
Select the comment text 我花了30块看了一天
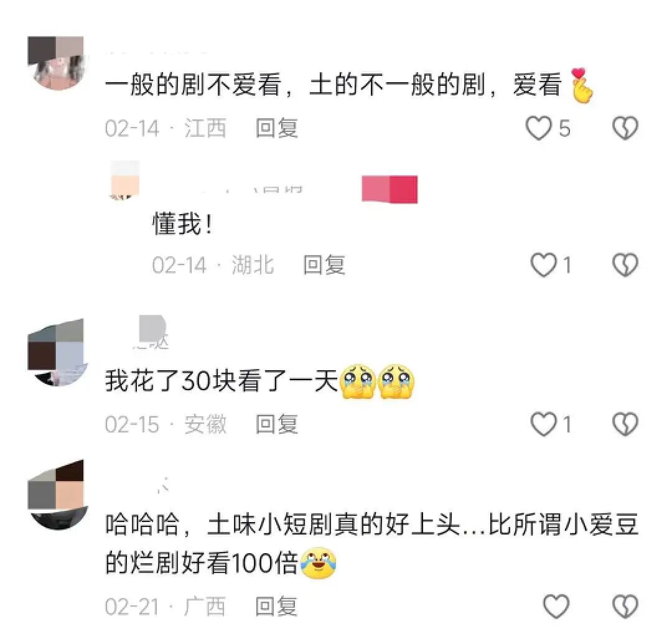(222, 380)
